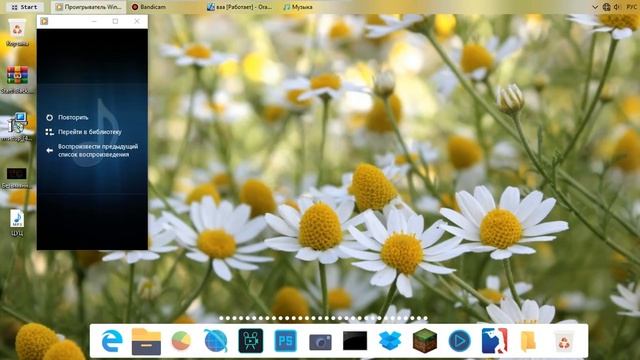Image resolution: width=640 pixels, height=360 pixels.
Task: Click the network globe tray icon
Action: coord(607,7)
